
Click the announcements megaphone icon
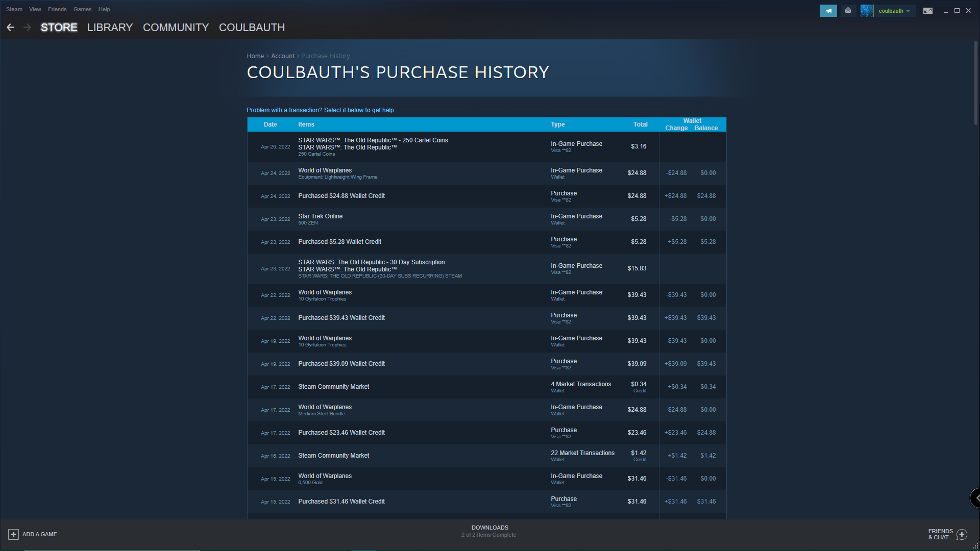(828, 11)
